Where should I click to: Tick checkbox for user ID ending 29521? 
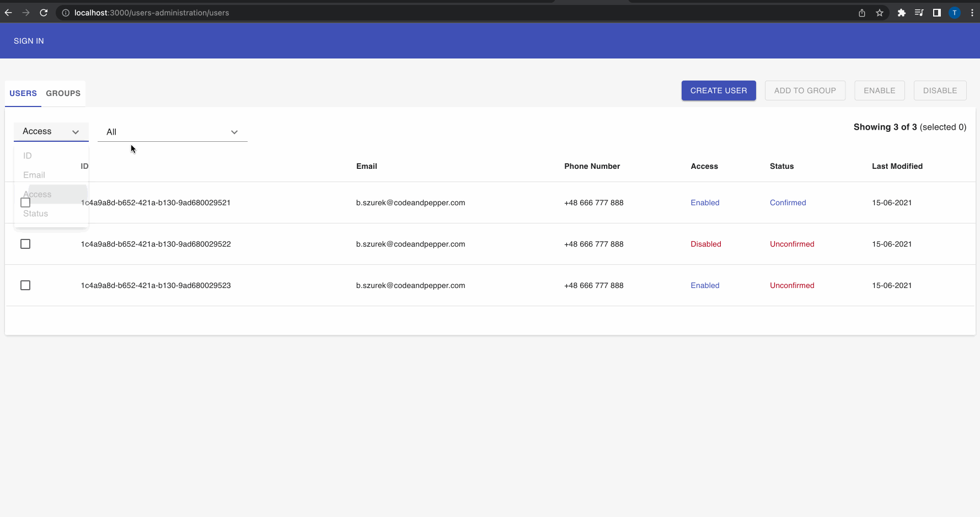(25, 202)
